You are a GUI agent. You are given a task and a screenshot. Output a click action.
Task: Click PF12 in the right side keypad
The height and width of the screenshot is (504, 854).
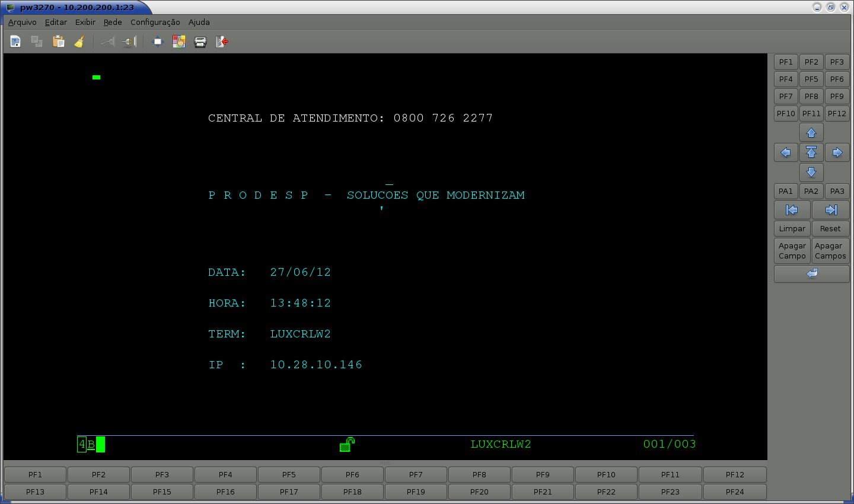[x=837, y=113]
